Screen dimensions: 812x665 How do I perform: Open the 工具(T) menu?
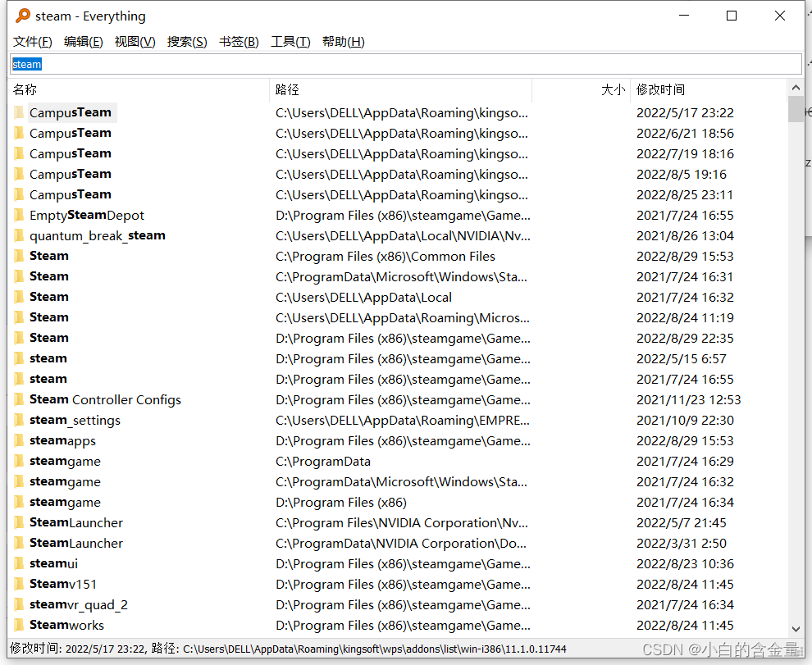click(x=290, y=42)
